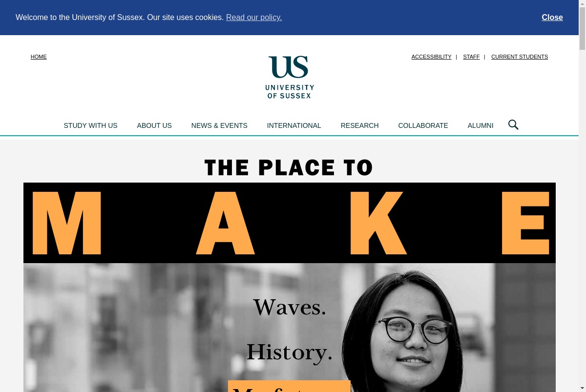Open News & Events menu item

219,125
